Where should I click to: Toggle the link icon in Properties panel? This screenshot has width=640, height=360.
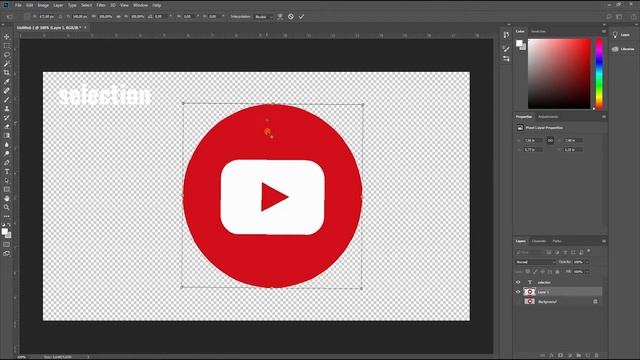(550, 140)
